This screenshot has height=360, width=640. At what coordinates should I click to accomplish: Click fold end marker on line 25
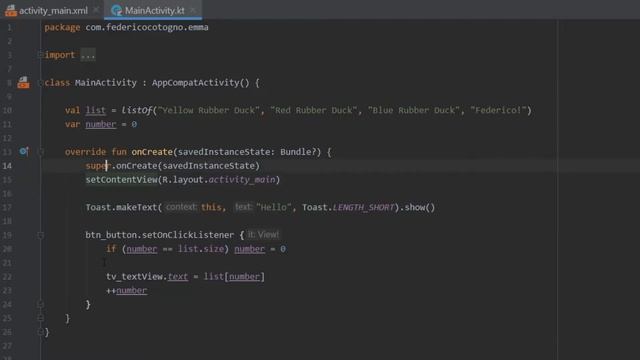point(40,318)
